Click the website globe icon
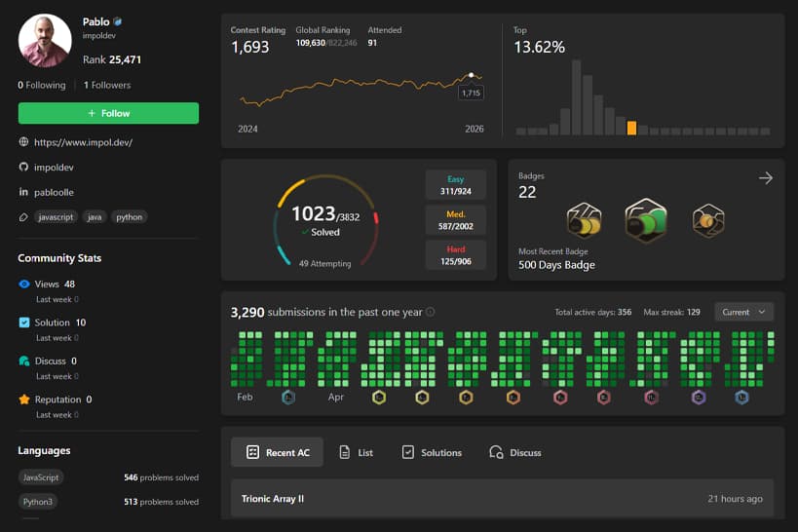This screenshot has height=532, width=798. click(x=23, y=142)
